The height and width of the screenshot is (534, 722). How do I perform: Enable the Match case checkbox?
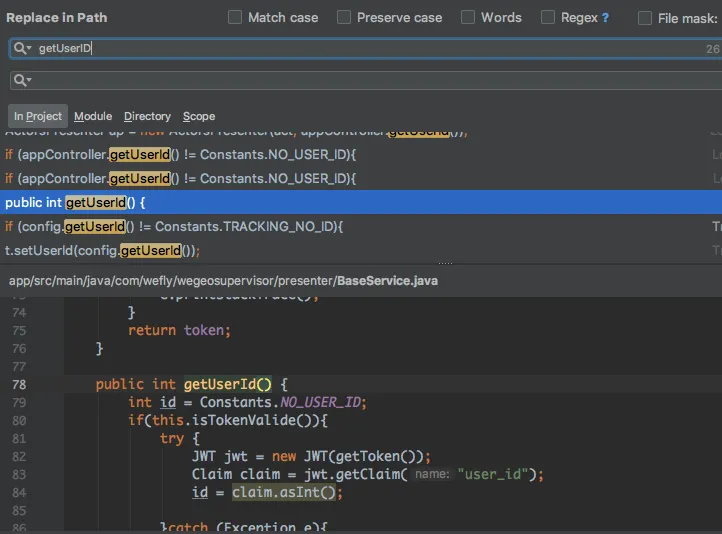click(x=235, y=17)
